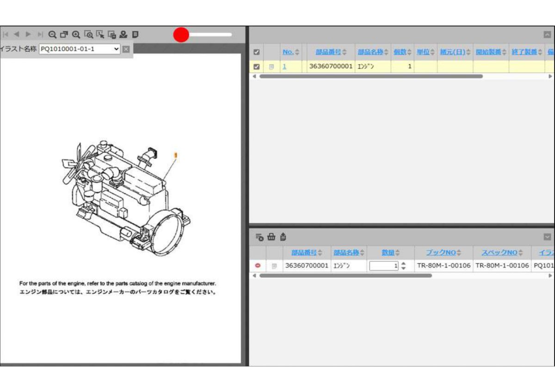This screenshot has width=555, height=392.
Task: Click the illustration zoom slider track
Action: click(x=210, y=34)
